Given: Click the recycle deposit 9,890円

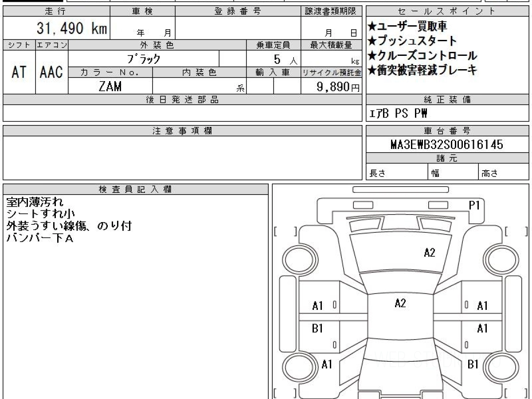Looking at the screenshot, I should pyautogui.click(x=338, y=87).
